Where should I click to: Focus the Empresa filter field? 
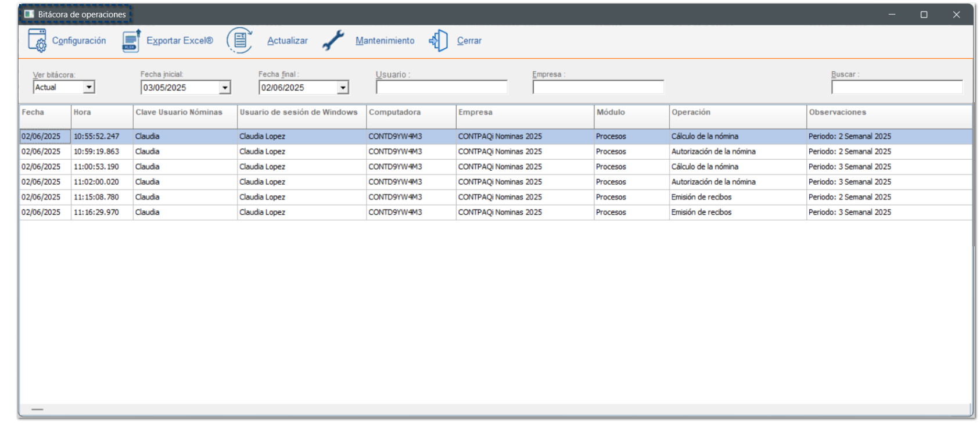[598, 87]
